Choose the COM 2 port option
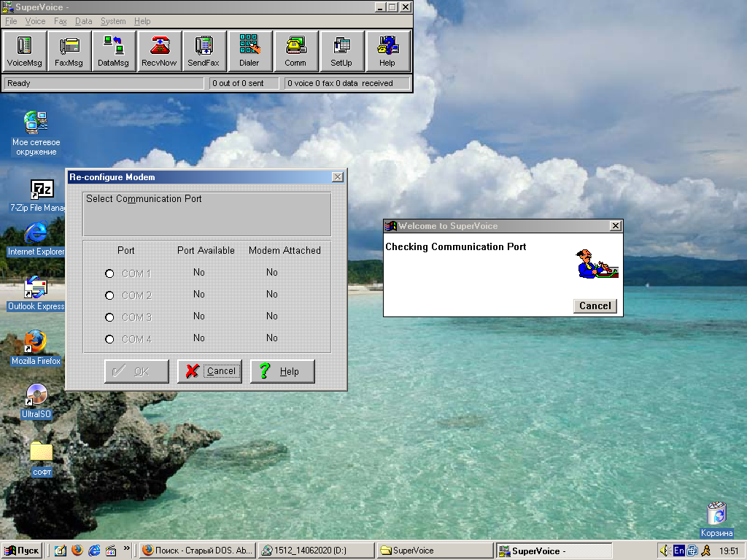The image size is (747, 560). [110, 295]
